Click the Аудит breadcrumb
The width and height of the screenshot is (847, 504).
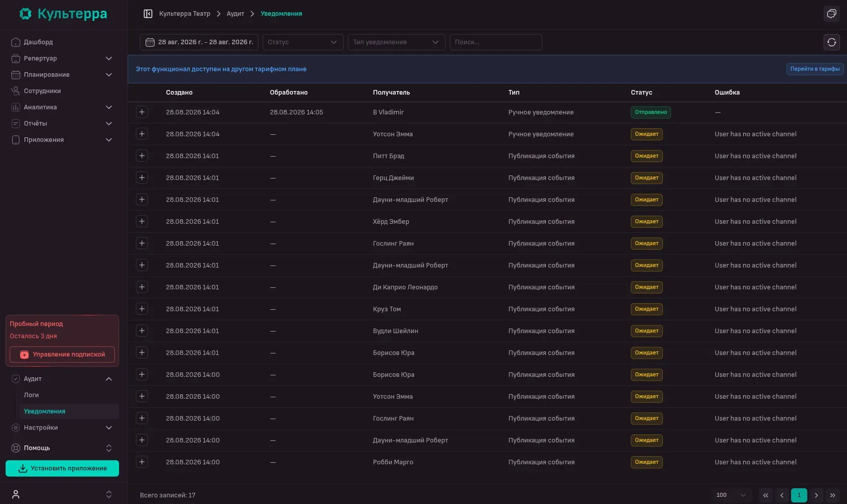236,14
